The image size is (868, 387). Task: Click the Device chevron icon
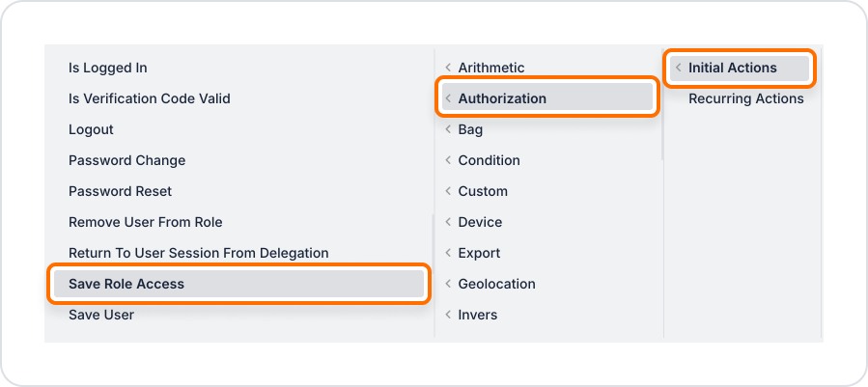pyautogui.click(x=448, y=222)
